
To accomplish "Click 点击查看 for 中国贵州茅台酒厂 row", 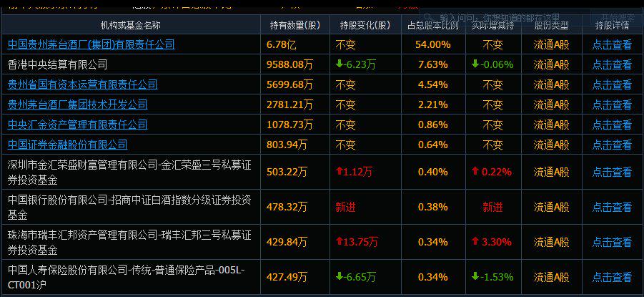I will point(612,44).
